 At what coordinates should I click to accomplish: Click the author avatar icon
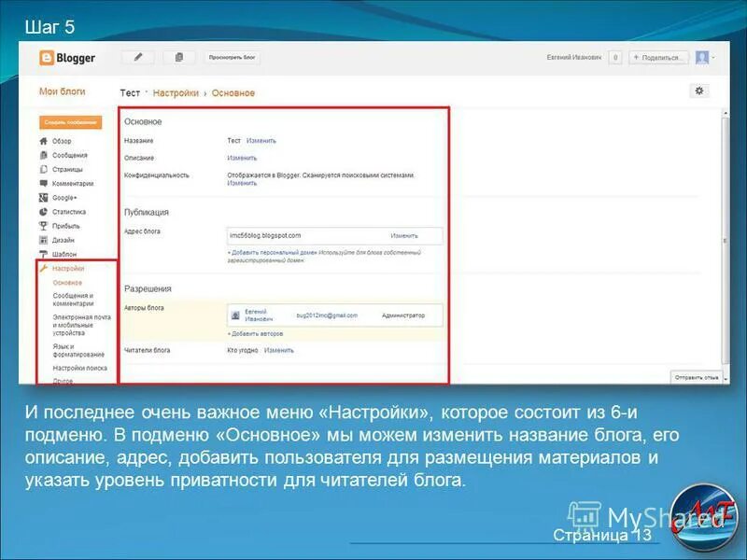pyautogui.click(x=235, y=315)
